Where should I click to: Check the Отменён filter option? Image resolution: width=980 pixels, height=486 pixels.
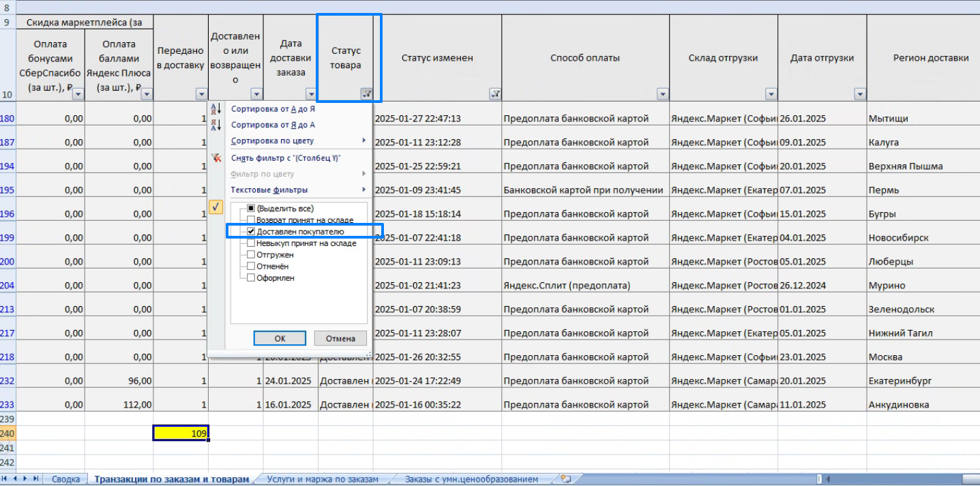click(x=251, y=267)
